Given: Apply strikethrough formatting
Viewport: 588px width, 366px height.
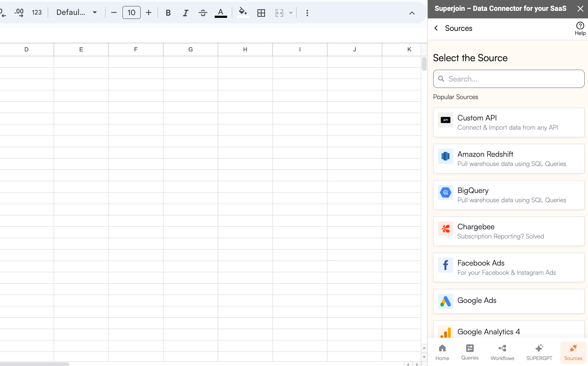Looking at the screenshot, I should 203,13.
